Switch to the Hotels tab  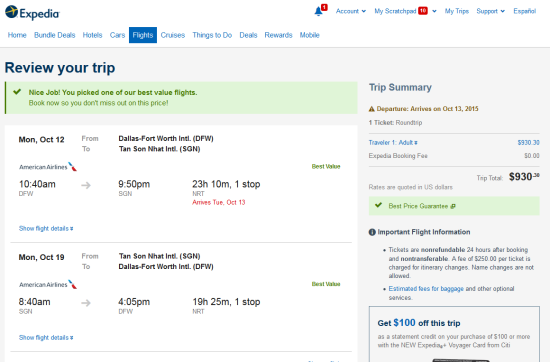(x=92, y=35)
